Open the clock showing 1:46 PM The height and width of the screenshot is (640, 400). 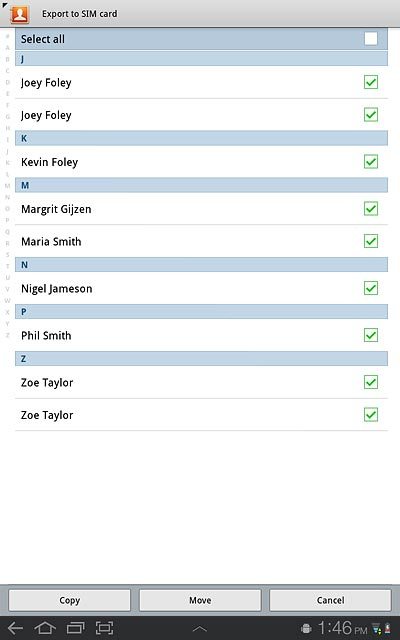[342, 628]
